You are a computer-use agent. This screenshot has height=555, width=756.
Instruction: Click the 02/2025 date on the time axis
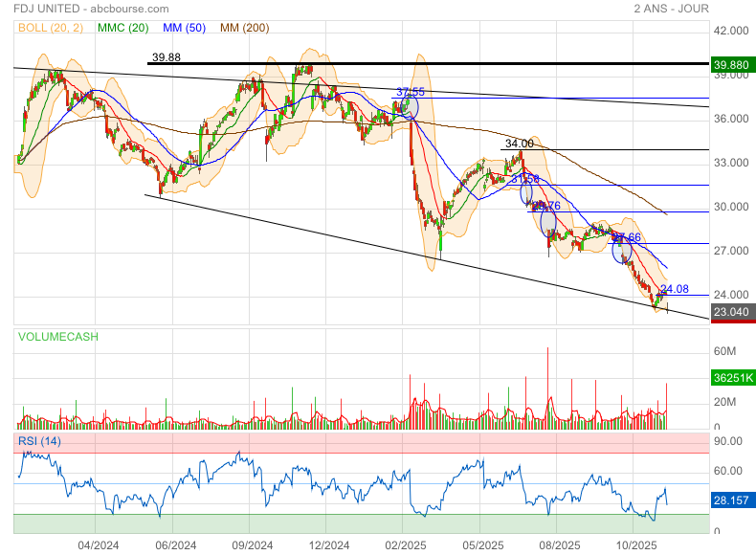(406, 544)
